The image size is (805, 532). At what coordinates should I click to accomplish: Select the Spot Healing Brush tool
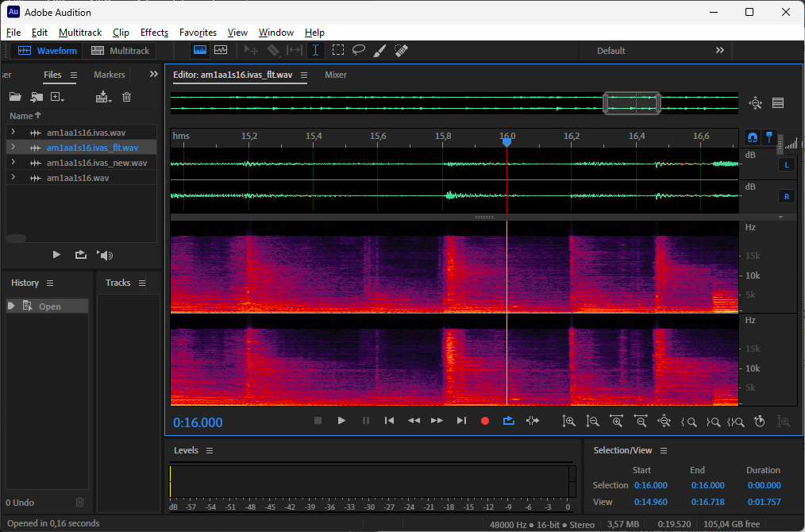[x=401, y=50]
